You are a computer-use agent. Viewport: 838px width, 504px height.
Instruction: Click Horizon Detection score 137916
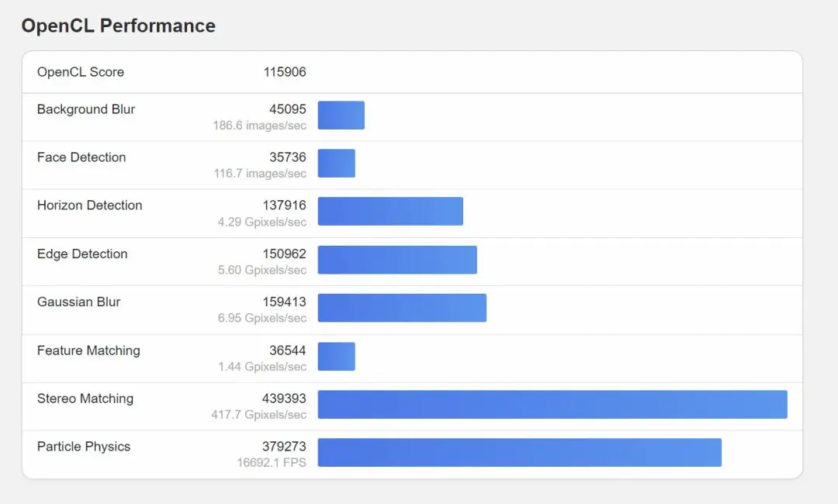284,205
